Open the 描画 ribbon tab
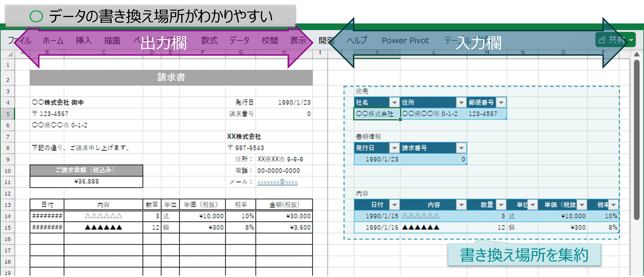 [112, 40]
